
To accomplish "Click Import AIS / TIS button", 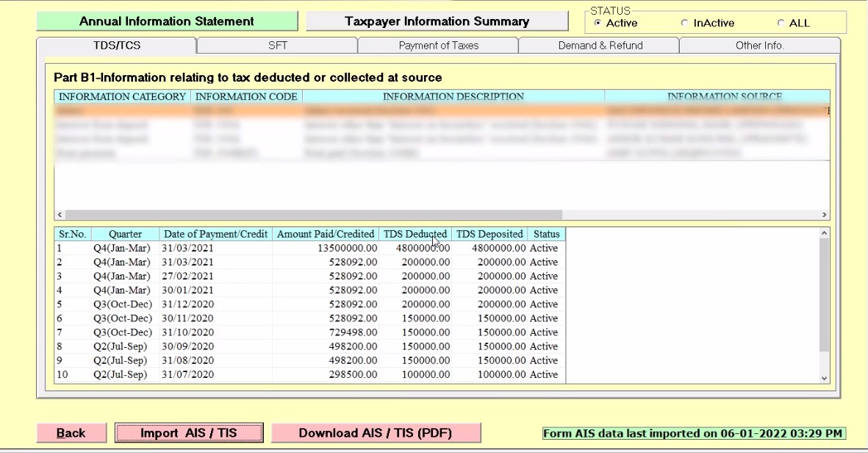I will (x=189, y=433).
